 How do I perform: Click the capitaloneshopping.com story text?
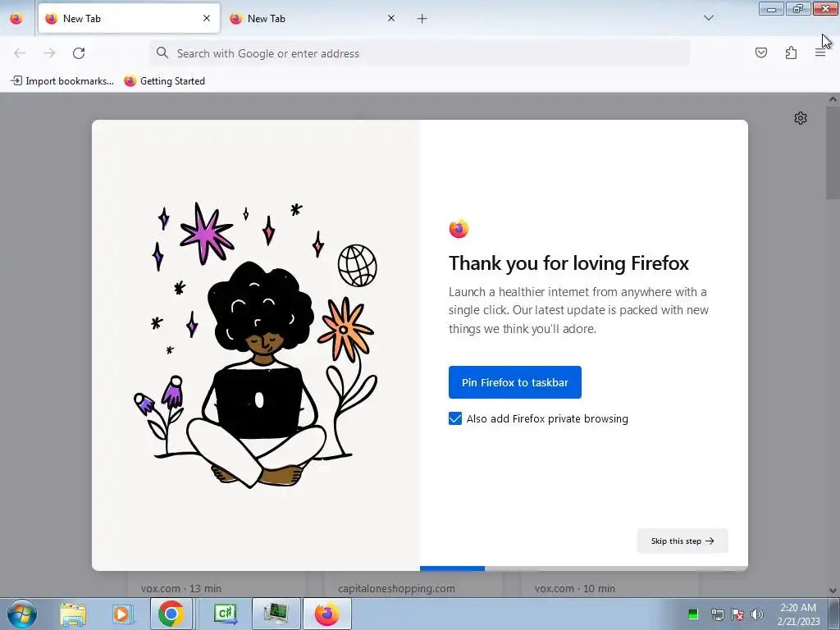pyautogui.click(x=396, y=588)
